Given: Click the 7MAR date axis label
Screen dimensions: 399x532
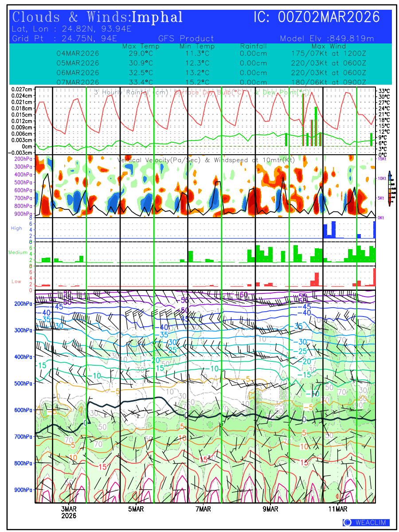Looking at the screenshot, I should click(x=203, y=509).
